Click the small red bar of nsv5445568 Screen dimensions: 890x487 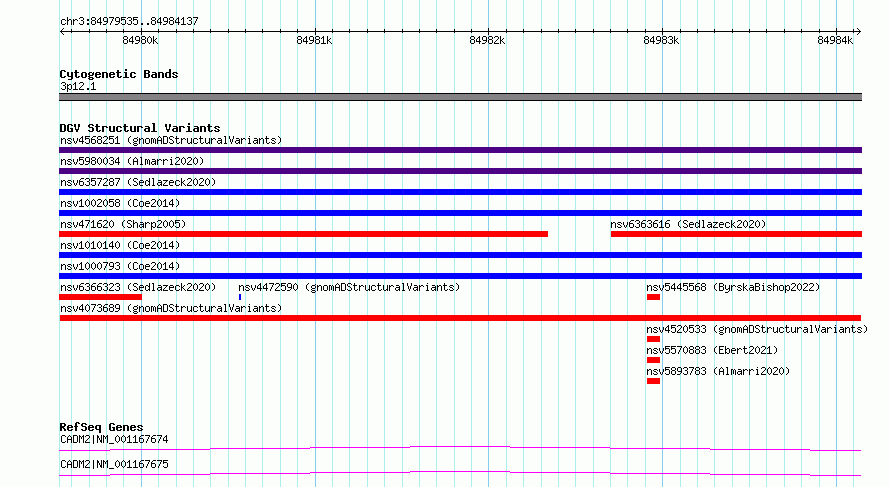tap(653, 297)
